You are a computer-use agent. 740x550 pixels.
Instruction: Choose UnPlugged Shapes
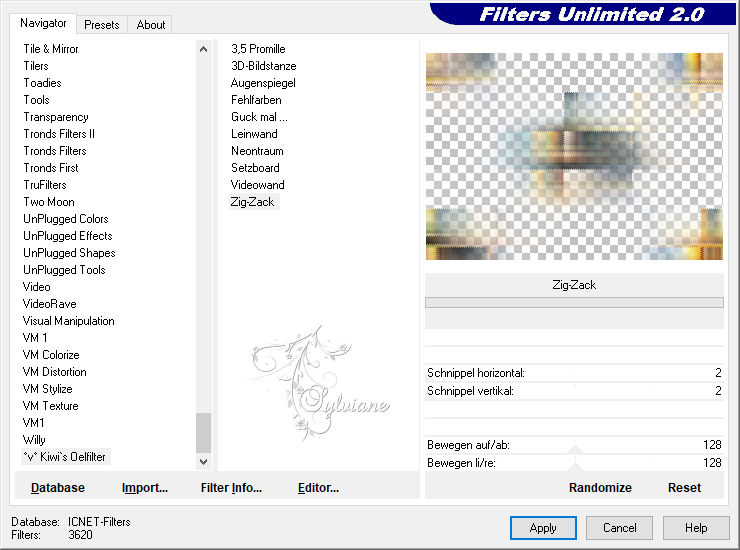69,253
